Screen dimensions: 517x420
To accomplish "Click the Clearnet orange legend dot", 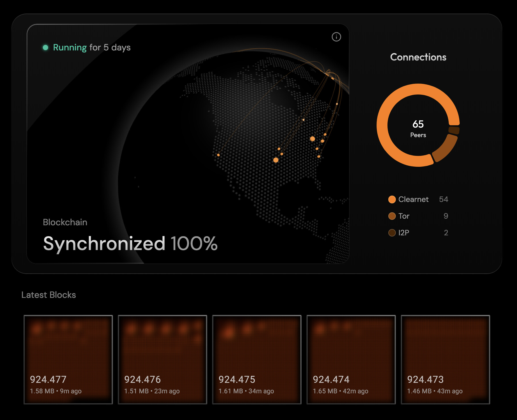I will coord(392,199).
